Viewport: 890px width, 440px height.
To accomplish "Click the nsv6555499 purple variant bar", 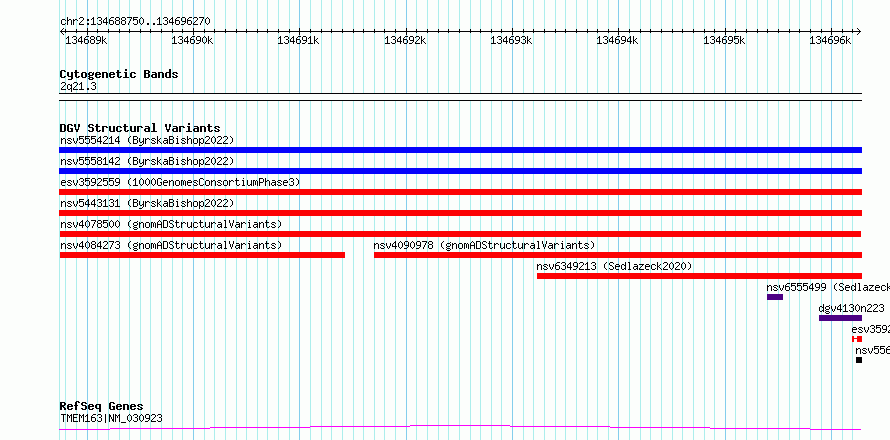I will tap(775, 297).
